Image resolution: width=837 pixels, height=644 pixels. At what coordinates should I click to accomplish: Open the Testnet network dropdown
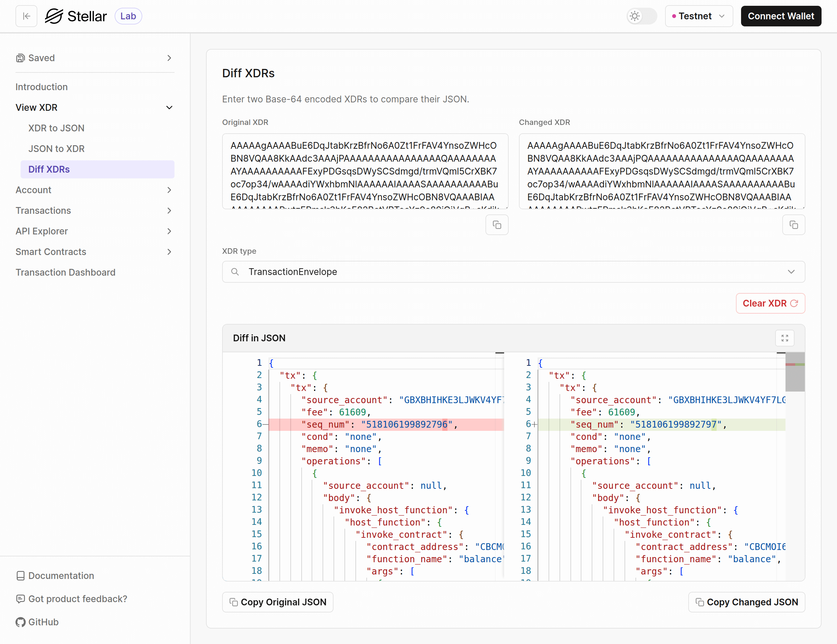[699, 16]
